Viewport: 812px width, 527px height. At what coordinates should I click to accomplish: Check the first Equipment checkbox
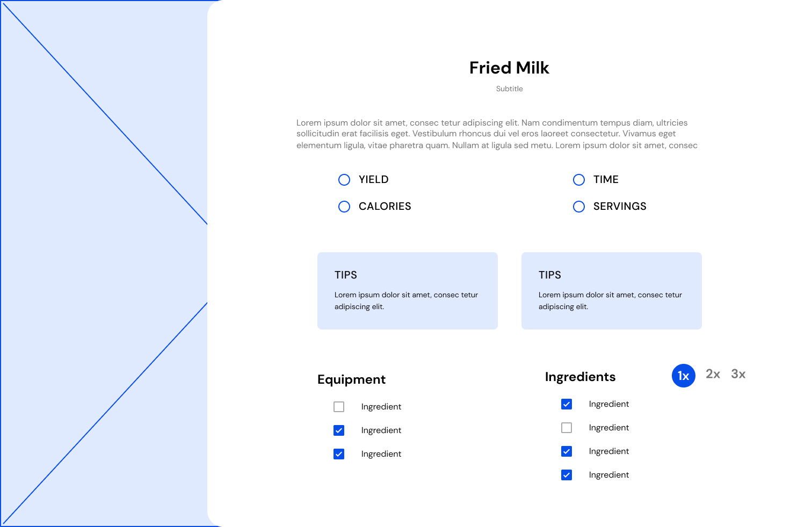339,407
